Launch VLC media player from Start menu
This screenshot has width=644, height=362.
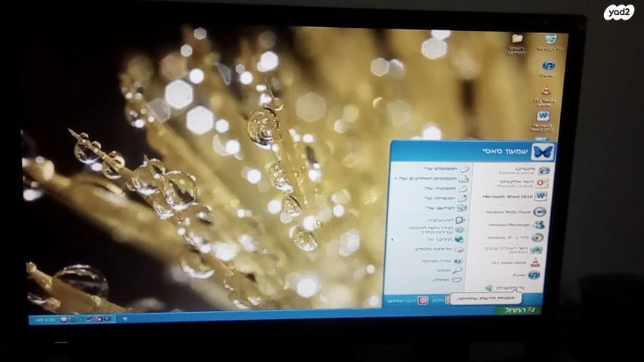point(516,262)
